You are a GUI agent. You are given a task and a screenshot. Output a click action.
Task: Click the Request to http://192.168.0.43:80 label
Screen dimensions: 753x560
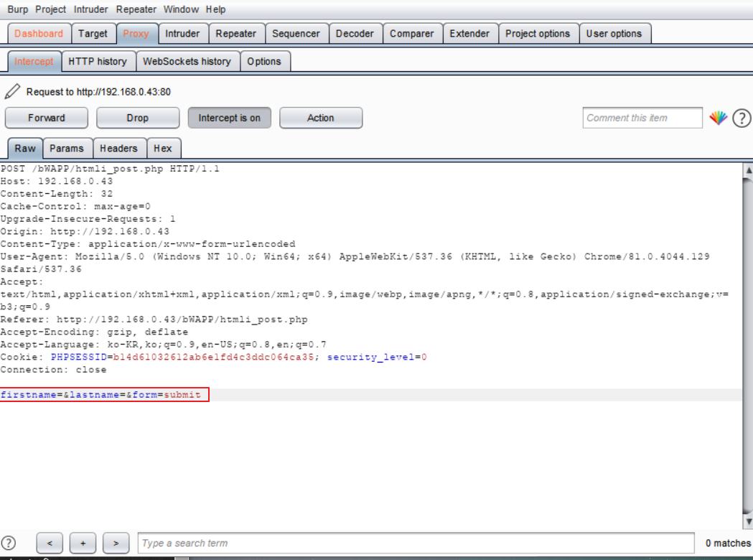(x=98, y=92)
